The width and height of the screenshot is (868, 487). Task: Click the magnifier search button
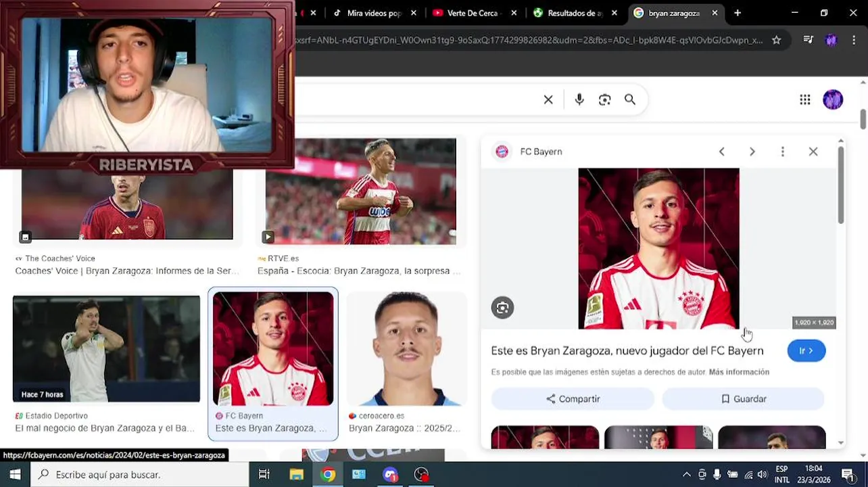click(x=630, y=100)
